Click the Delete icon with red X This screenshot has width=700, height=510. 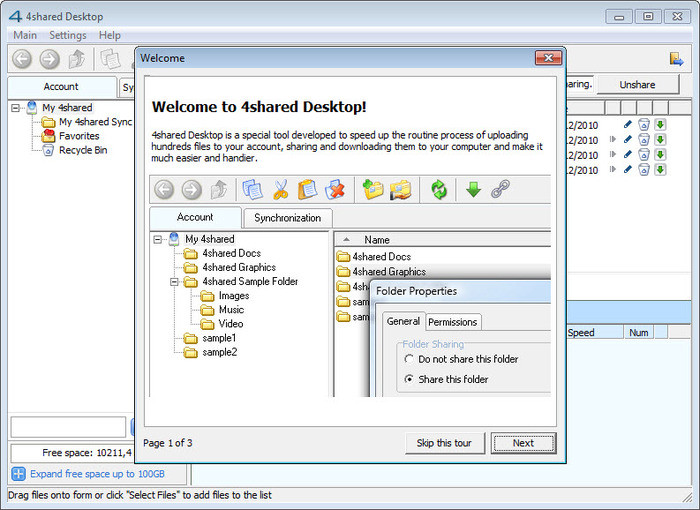coord(335,189)
